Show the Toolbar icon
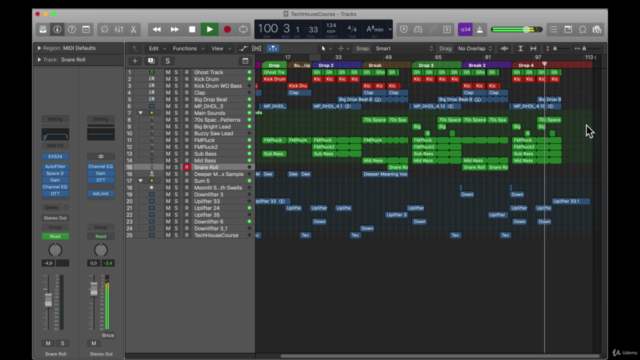 (x=86, y=29)
